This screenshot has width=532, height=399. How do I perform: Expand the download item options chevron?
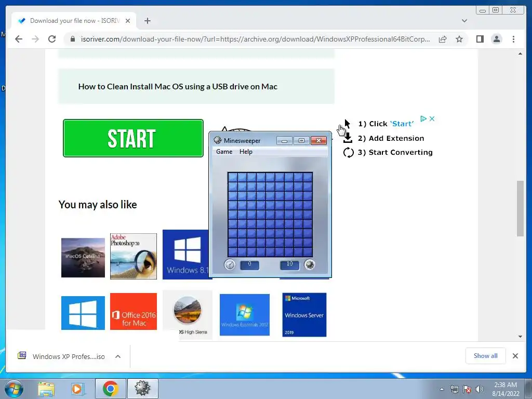pos(118,356)
